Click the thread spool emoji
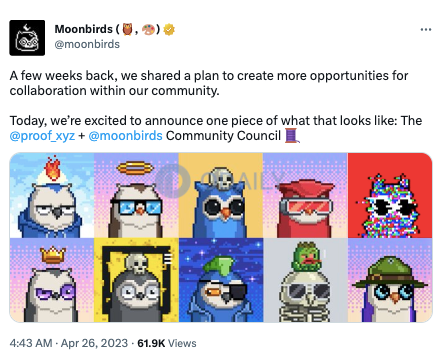This screenshot has width=441, height=363. coord(292,136)
